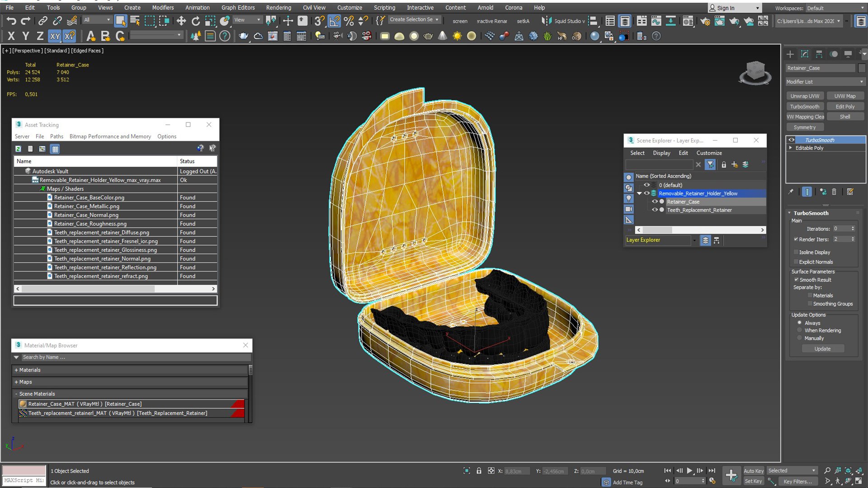This screenshot has height=488, width=868.
Task: Toggle the Percent Snap tool
Action: point(349,21)
